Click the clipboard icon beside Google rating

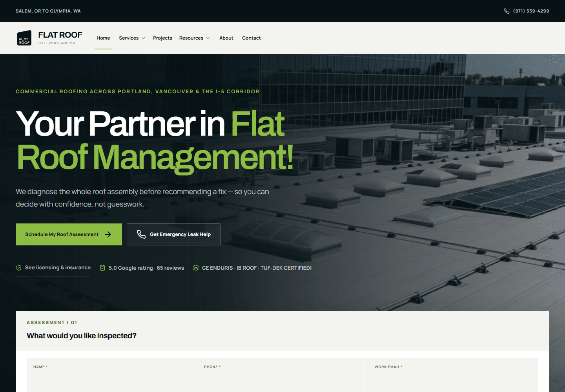pos(102,268)
